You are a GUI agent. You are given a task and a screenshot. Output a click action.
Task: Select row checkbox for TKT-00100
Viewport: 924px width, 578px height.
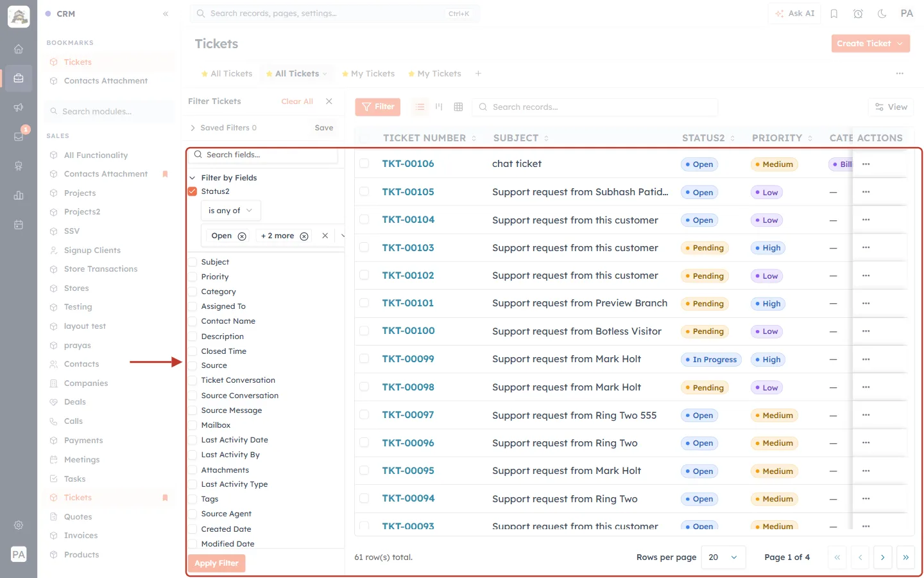[x=364, y=331]
